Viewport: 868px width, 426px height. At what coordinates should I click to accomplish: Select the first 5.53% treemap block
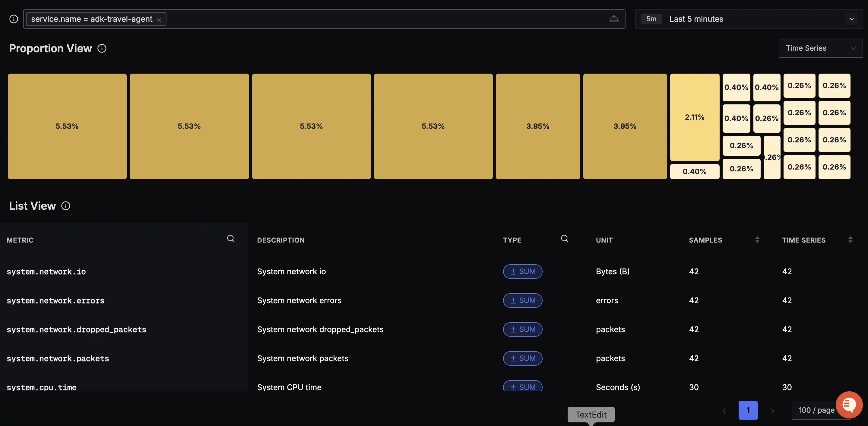click(x=67, y=126)
